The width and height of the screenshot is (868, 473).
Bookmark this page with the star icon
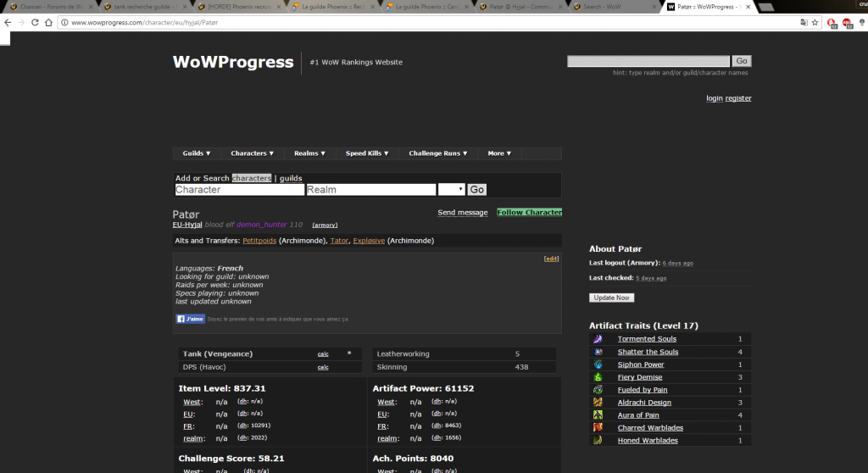(815, 23)
